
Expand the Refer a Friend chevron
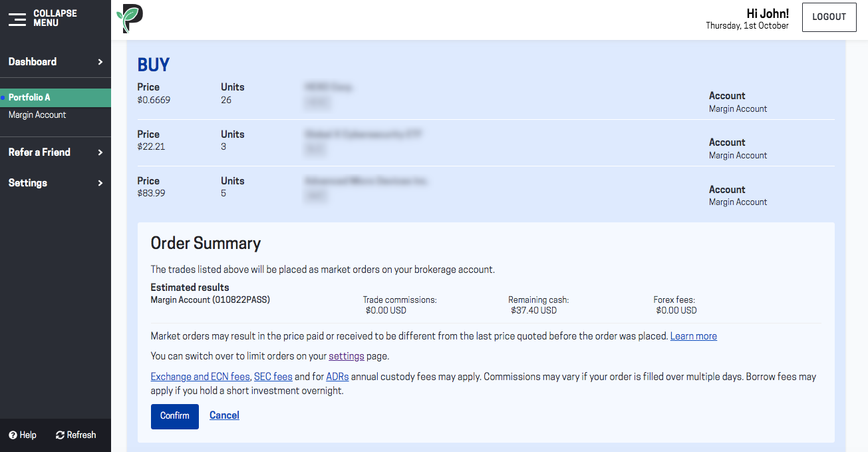(100, 152)
